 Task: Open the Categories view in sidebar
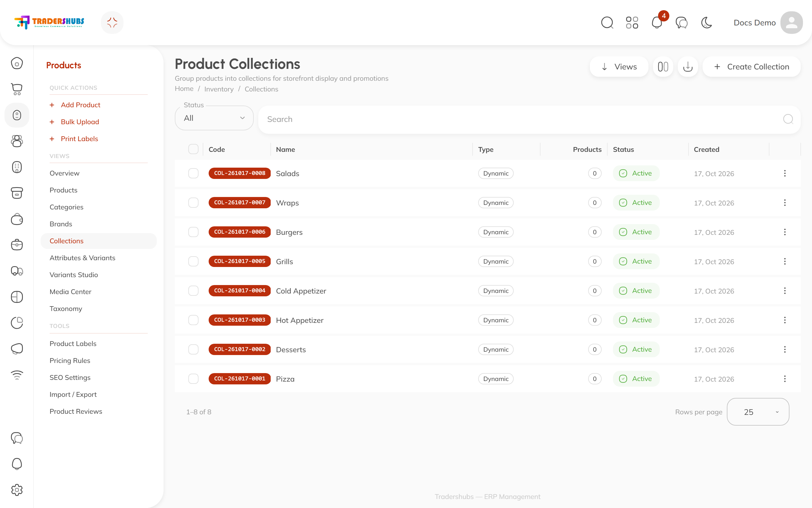67,207
